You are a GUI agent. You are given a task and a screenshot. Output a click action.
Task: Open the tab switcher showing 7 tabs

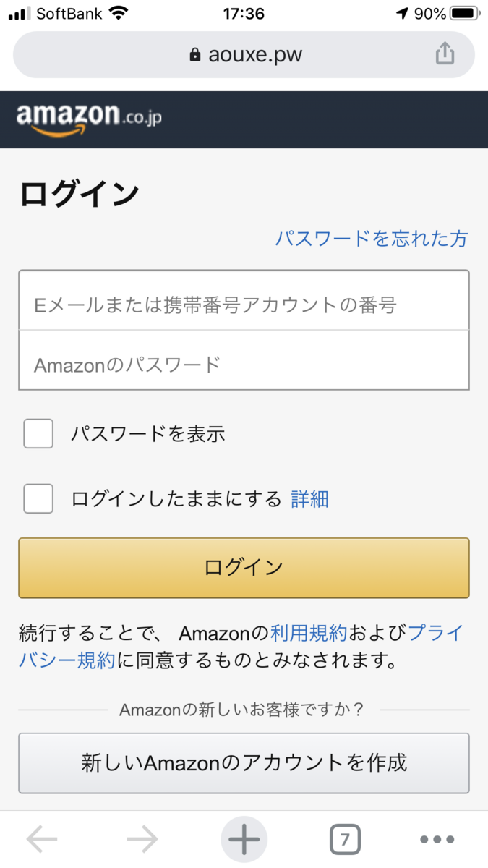pyautogui.click(x=345, y=840)
